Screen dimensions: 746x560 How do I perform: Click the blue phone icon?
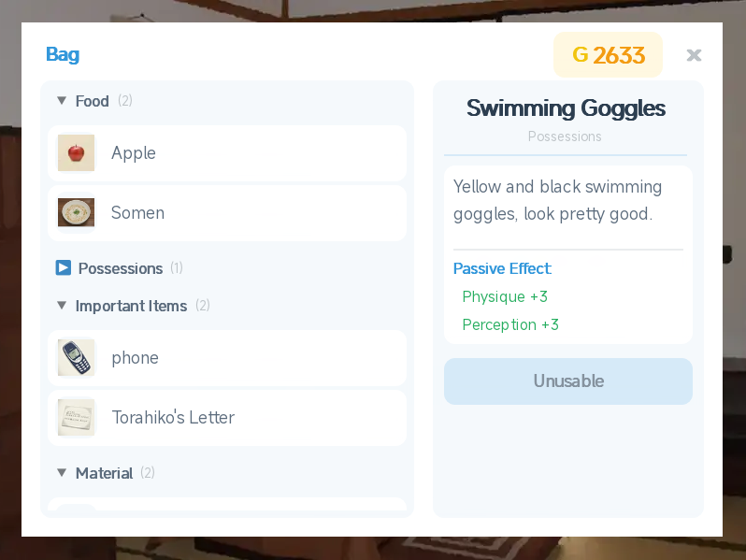[x=76, y=358]
